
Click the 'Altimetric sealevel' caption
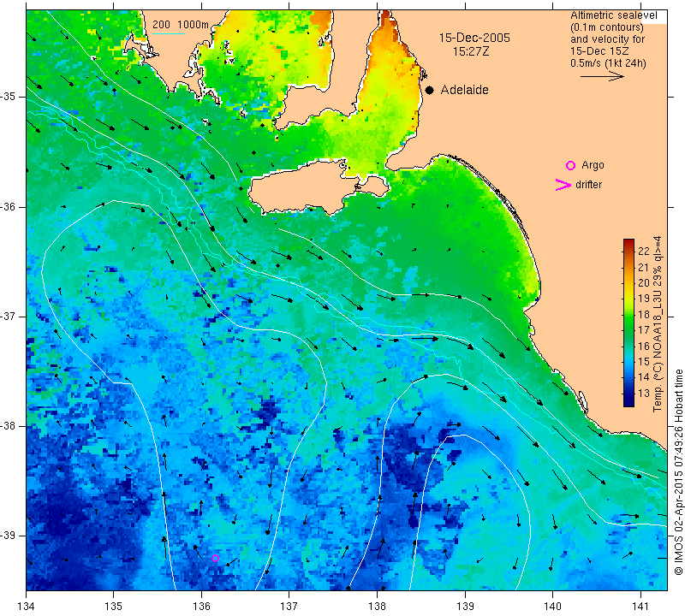[613, 15]
